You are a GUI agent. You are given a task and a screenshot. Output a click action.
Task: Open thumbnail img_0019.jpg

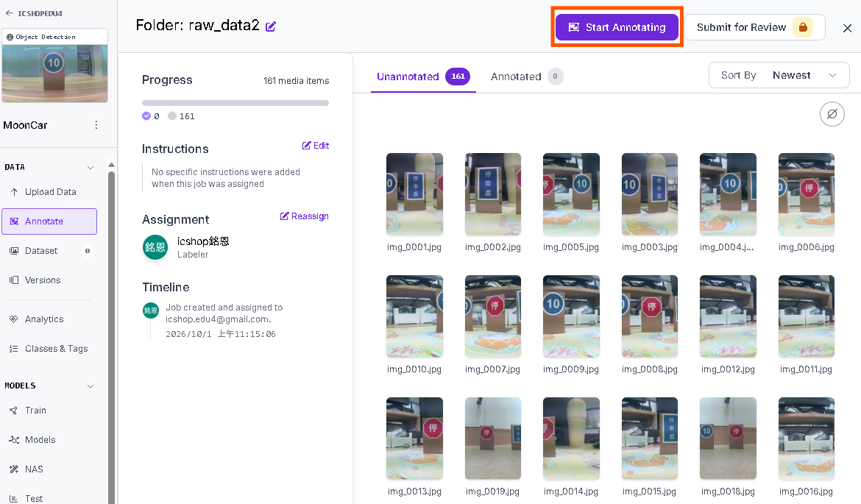[492, 438]
